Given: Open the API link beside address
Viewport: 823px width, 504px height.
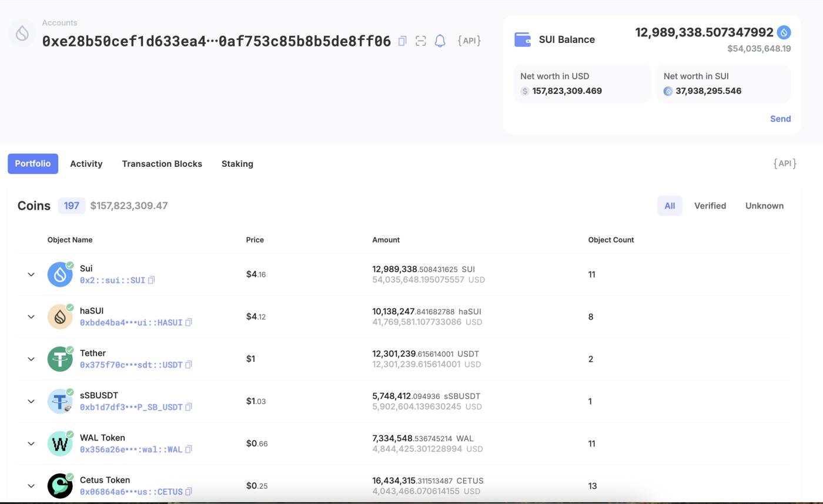Looking at the screenshot, I should (x=469, y=41).
